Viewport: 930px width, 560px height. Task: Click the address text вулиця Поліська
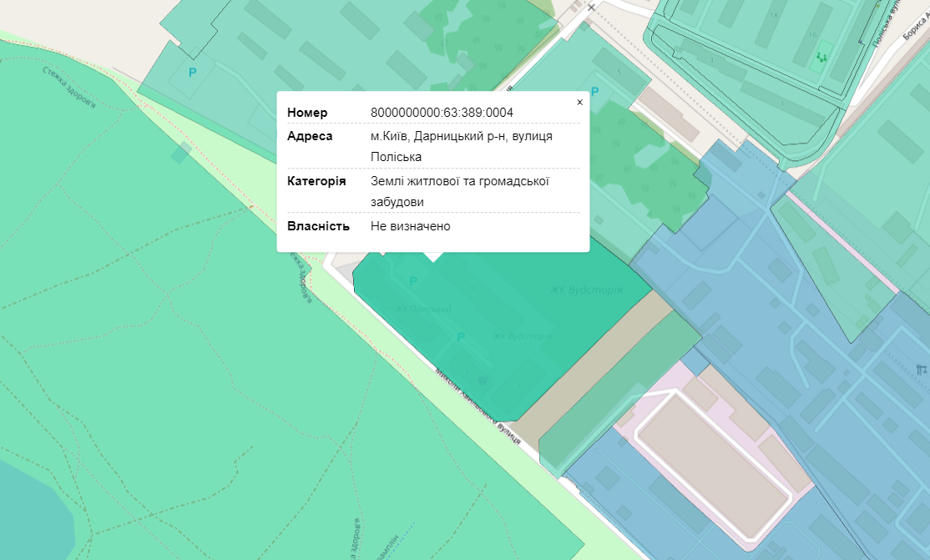tap(396, 157)
